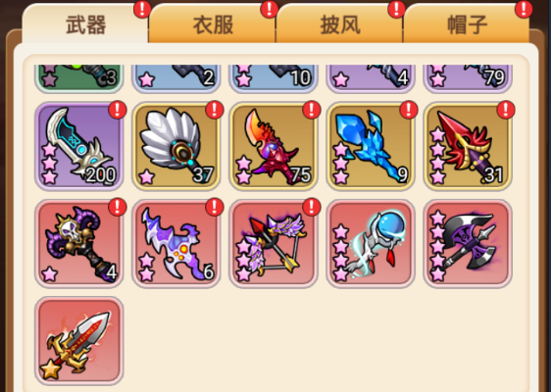Select the partially visible blue item, count 10
551x392 pixels.
point(274,78)
